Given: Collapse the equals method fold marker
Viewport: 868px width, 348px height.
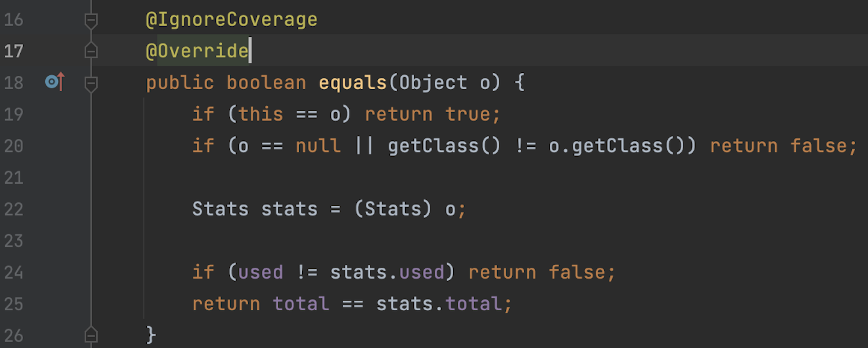Looking at the screenshot, I should (91, 84).
